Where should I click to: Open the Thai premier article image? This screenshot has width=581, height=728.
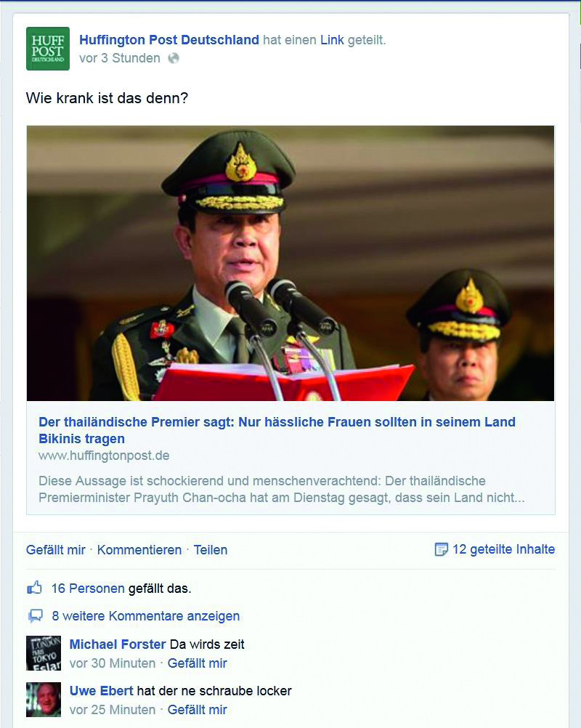coord(290,263)
